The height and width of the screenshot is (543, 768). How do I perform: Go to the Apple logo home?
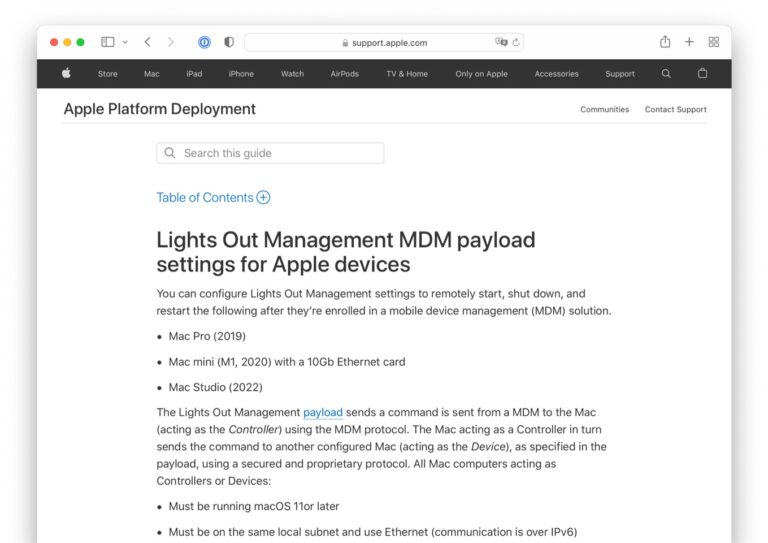pos(67,73)
